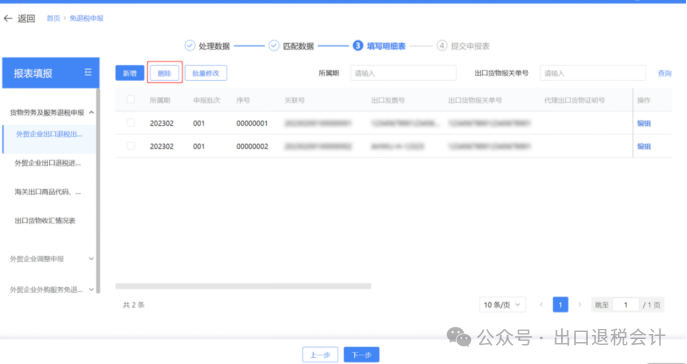Open 海关出口商品代码 sidebar item
Screen dimensions: 687x364
pyautogui.click(x=48, y=192)
